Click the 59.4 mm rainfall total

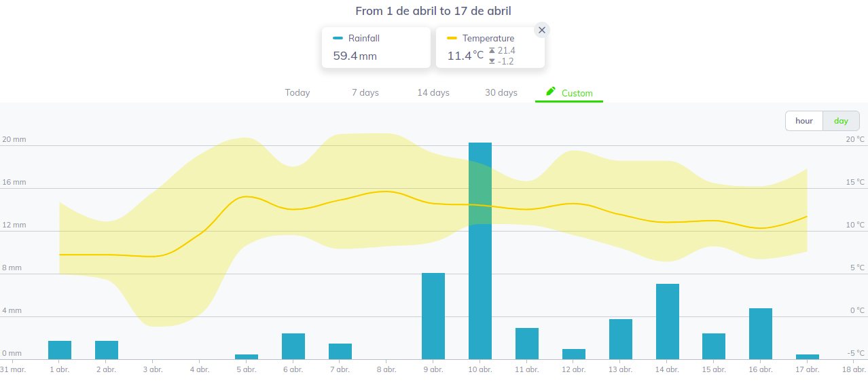click(x=355, y=56)
